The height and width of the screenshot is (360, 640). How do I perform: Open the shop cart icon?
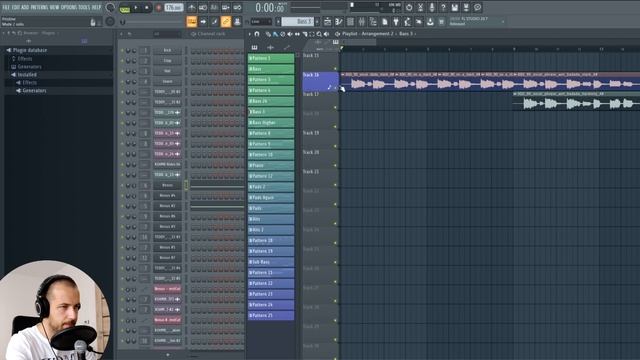click(442, 22)
